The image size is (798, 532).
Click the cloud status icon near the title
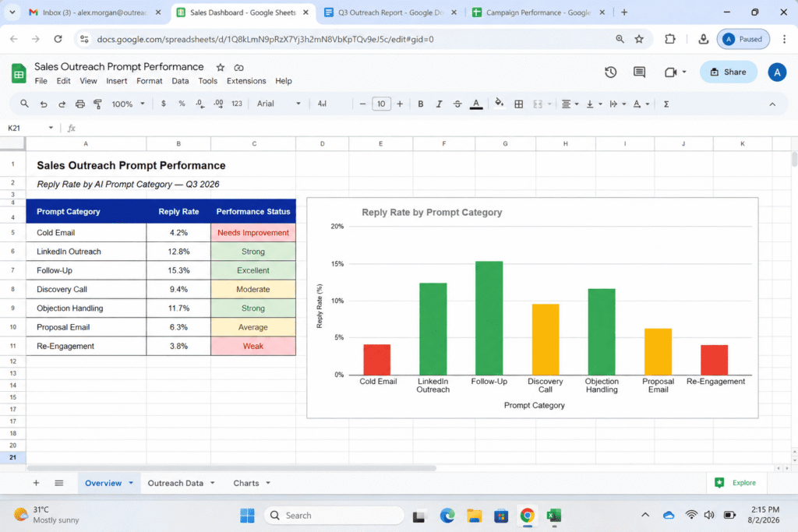click(x=238, y=67)
